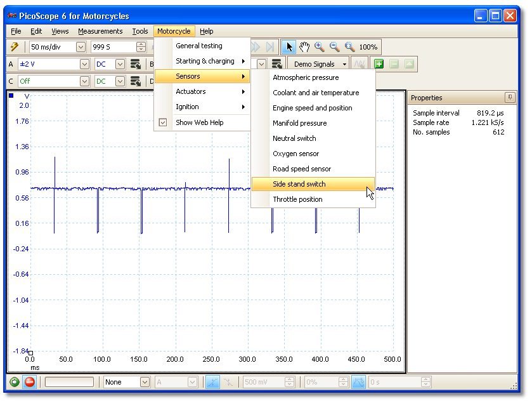Open the trigger channel A dropdown
This screenshot has height=408, width=532.
coord(192,383)
